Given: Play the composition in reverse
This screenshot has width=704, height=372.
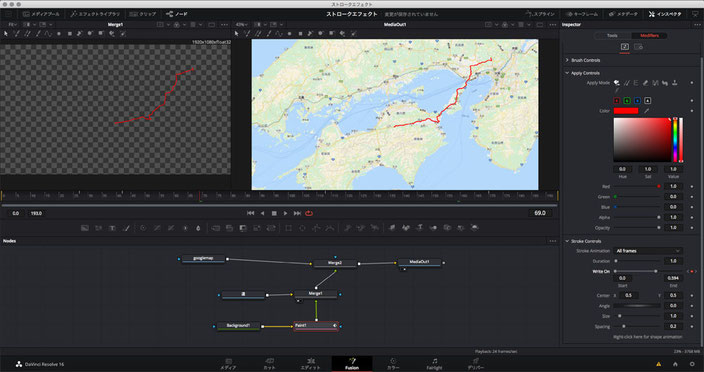Looking at the screenshot, I should 263,213.
